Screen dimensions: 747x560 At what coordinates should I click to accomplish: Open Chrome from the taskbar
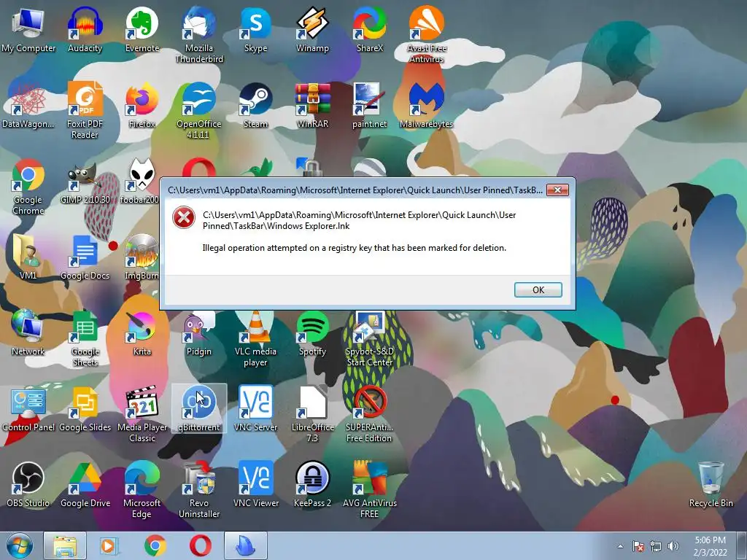pos(155,545)
